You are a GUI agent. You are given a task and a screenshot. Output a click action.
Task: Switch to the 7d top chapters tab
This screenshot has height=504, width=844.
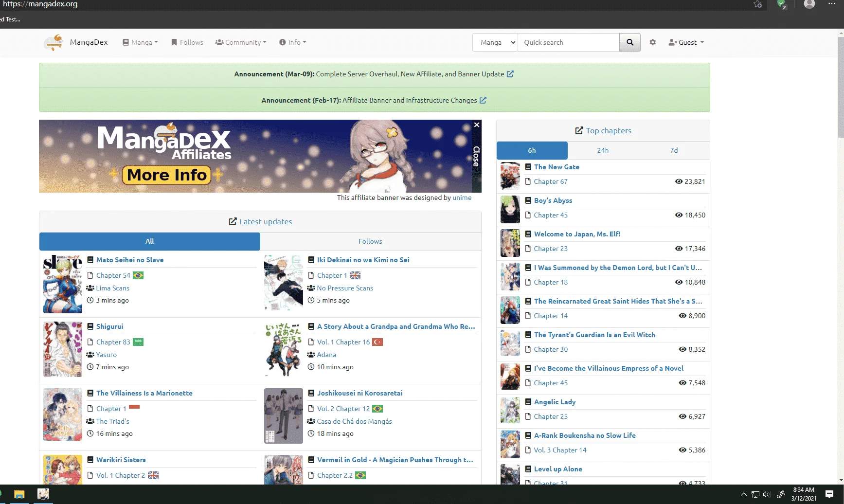[x=674, y=150]
